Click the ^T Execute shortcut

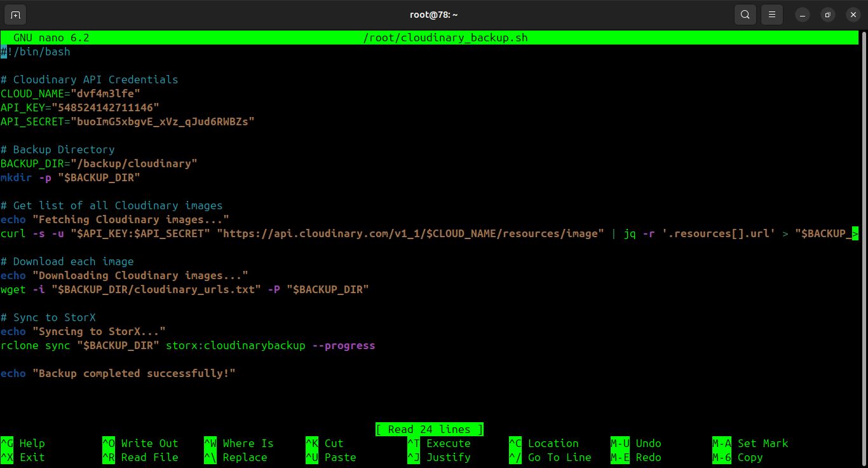tap(439, 443)
